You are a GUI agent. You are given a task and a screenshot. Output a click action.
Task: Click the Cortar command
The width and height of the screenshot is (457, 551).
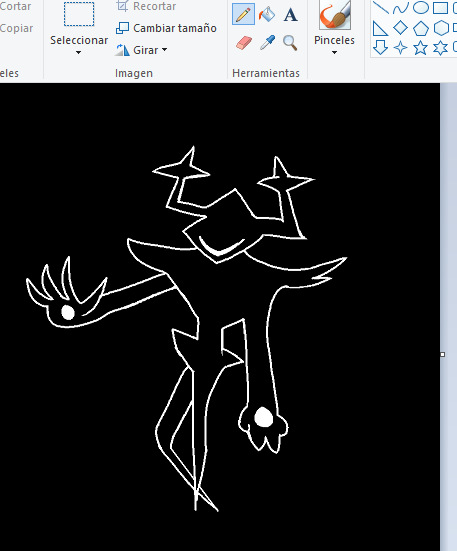[x=15, y=6]
